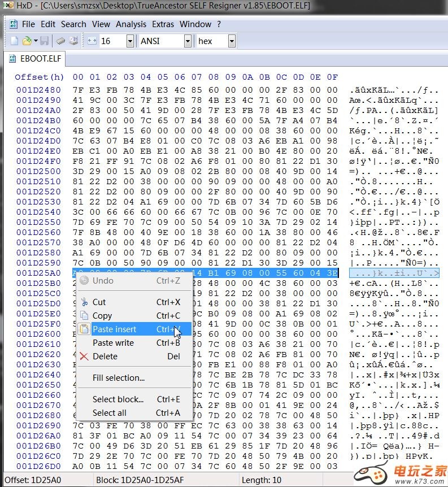Click the Save disk icon
The width and height of the screenshot is (448, 487).
pyautogui.click(x=44, y=41)
